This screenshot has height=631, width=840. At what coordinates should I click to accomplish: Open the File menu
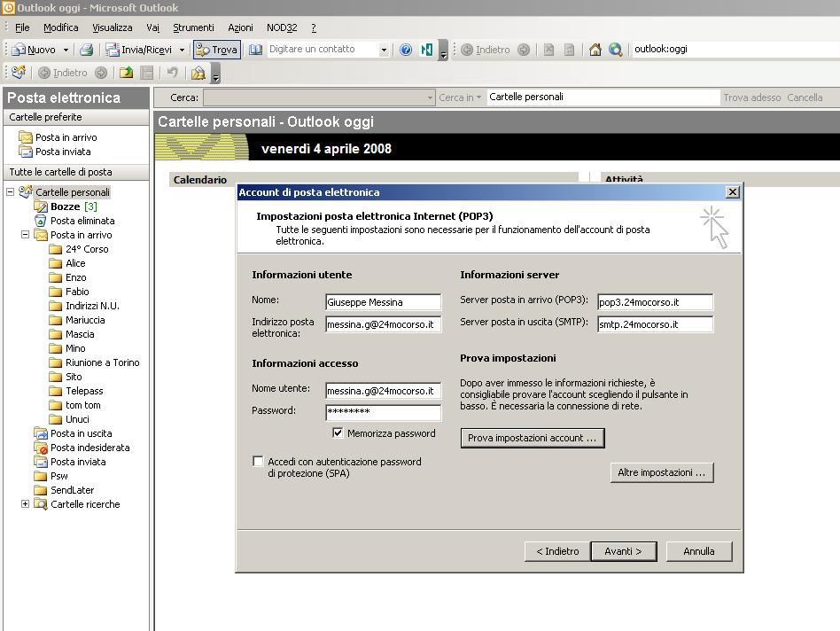click(x=22, y=27)
